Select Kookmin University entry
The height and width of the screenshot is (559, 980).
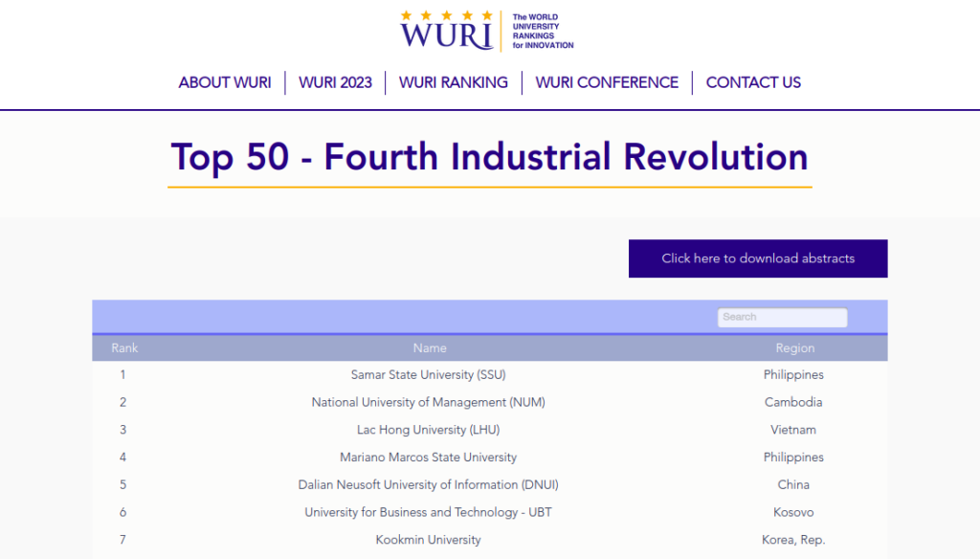(428, 540)
